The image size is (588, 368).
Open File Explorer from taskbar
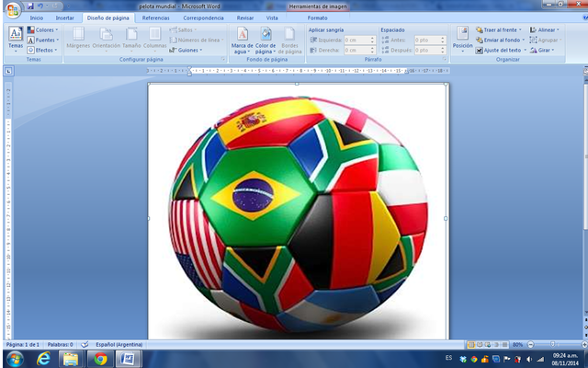pos(71,359)
